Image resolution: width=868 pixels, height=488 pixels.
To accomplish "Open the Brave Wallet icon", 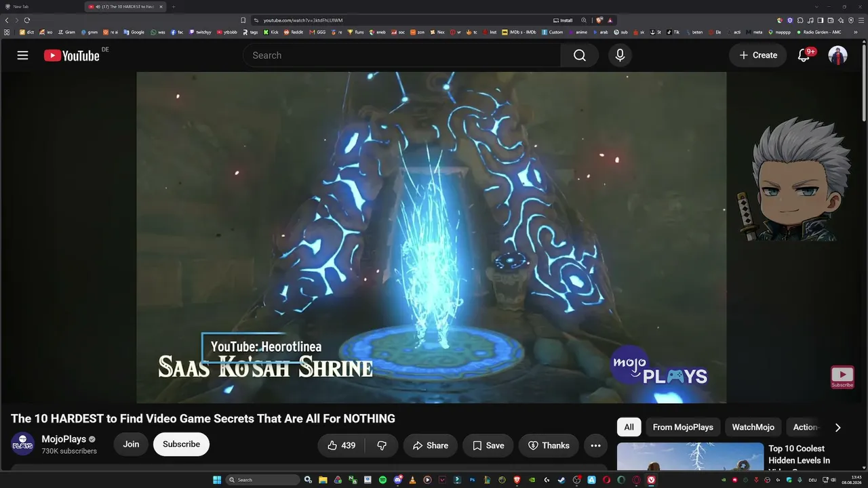I will 831,20.
